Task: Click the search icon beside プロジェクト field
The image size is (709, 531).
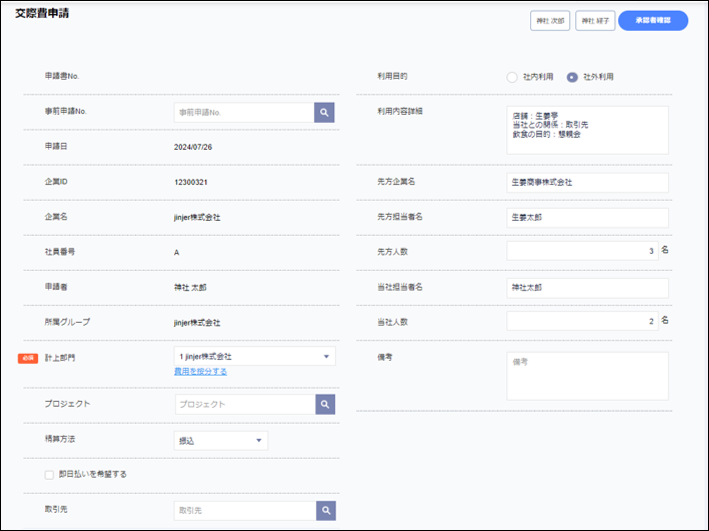Action: click(x=324, y=404)
